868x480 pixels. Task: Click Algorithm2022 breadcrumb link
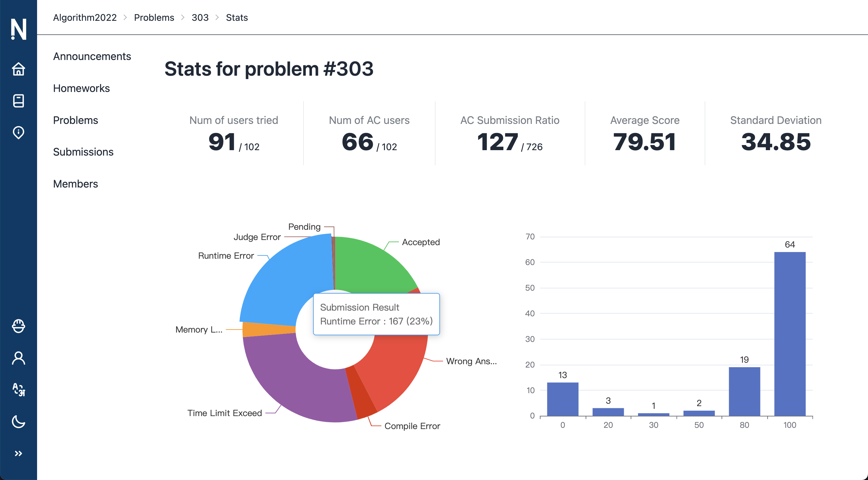click(85, 17)
